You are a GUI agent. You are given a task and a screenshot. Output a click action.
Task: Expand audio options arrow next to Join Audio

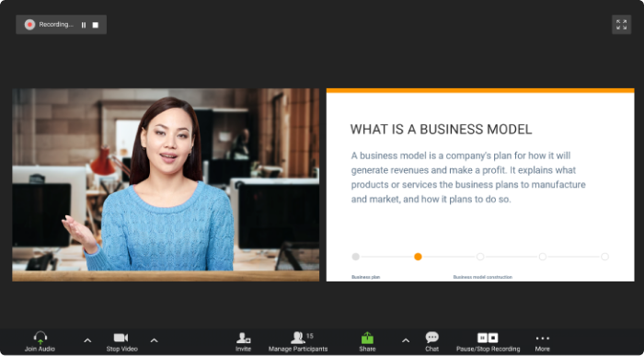point(87,340)
